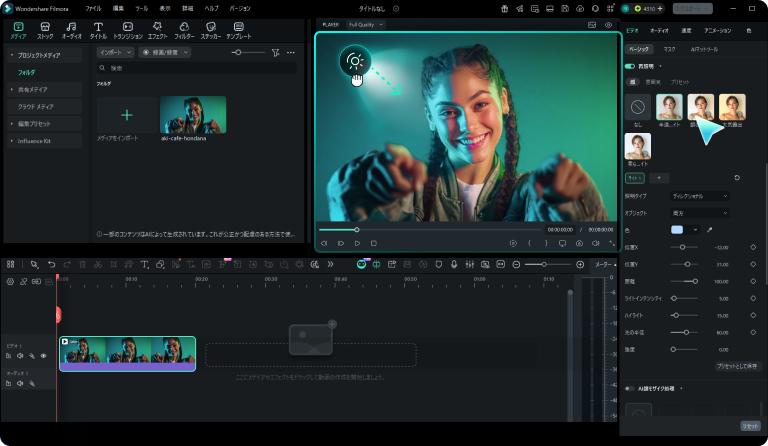Viewport: 768px width, 446px height.
Task: Open the Titles (タイトル) panel icon
Action: click(x=98, y=29)
